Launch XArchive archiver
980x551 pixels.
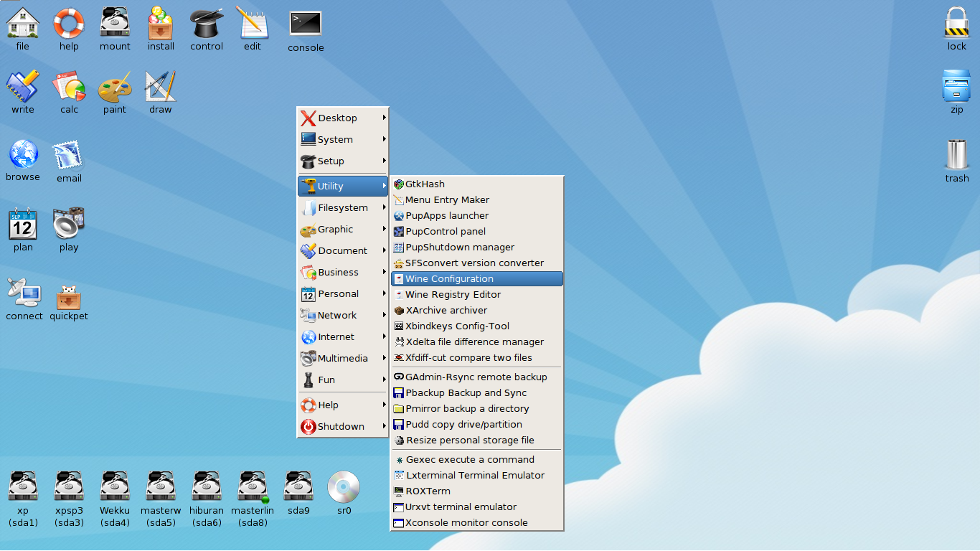[477, 311]
